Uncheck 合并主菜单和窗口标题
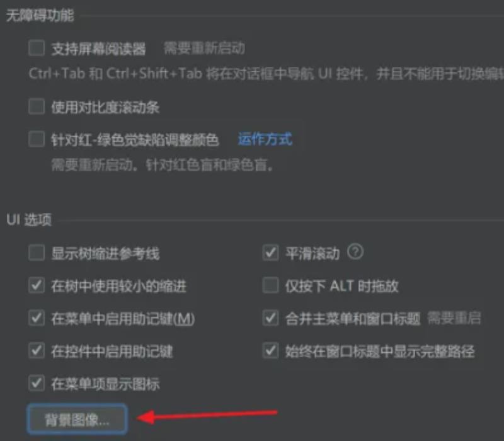Viewport: 504px width, 441px height. coord(271,318)
